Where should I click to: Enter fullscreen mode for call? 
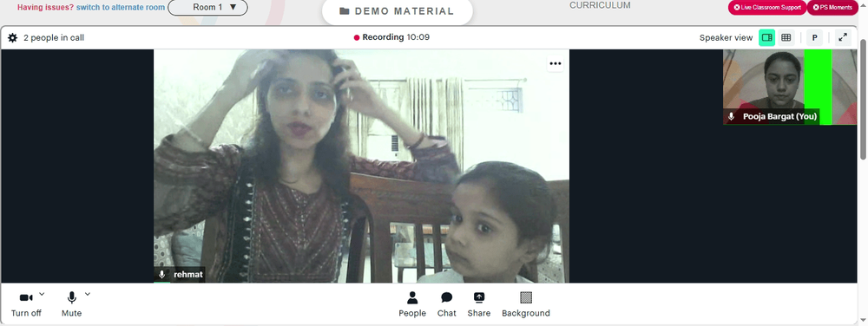tap(843, 37)
